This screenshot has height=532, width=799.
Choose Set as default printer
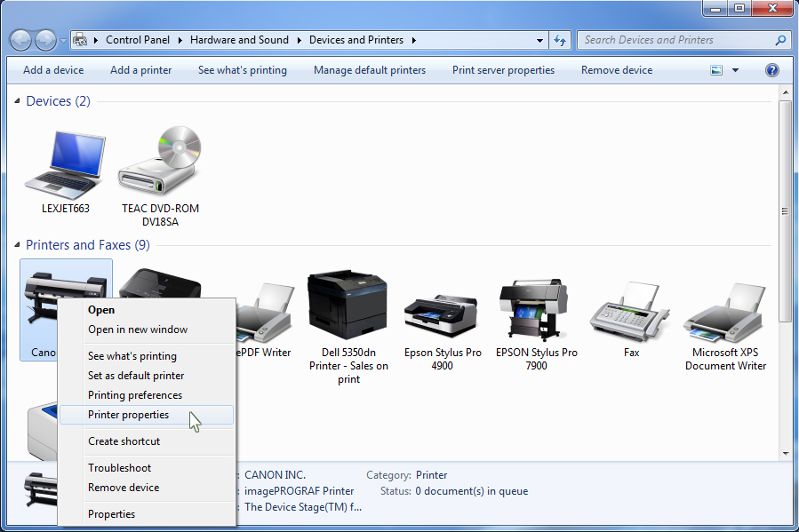136,376
